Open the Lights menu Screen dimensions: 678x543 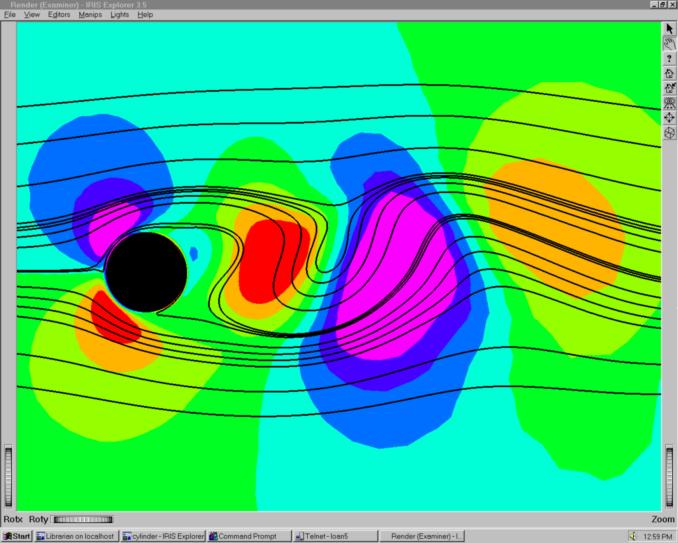tap(120, 15)
